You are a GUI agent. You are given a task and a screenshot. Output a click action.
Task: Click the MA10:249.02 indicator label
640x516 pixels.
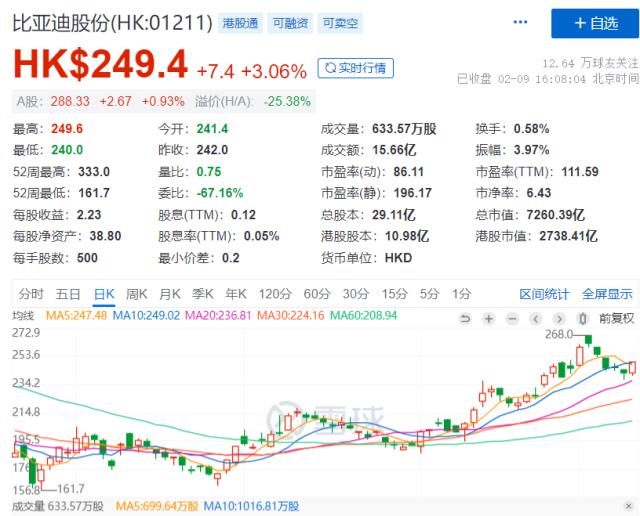[x=146, y=316]
